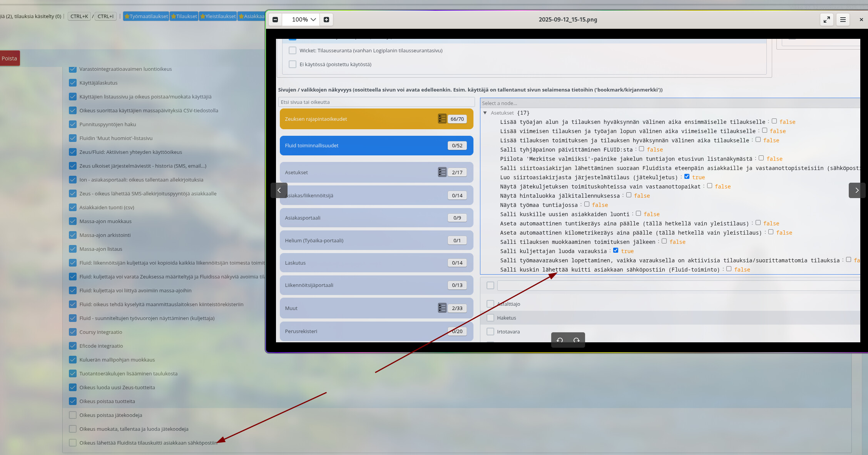Enable Oikeus poistaa jätekoodeja checkbox
This screenshot has width=868, height=455.
73,415
